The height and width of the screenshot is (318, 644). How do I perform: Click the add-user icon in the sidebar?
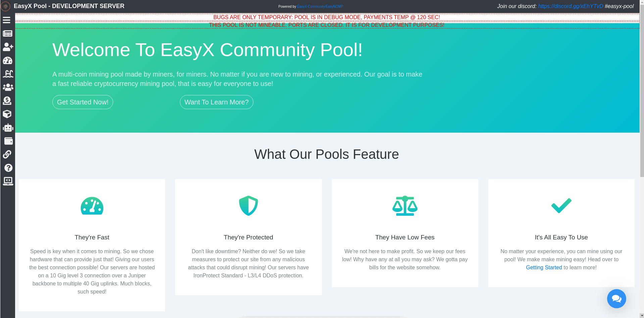pos(8,47)
